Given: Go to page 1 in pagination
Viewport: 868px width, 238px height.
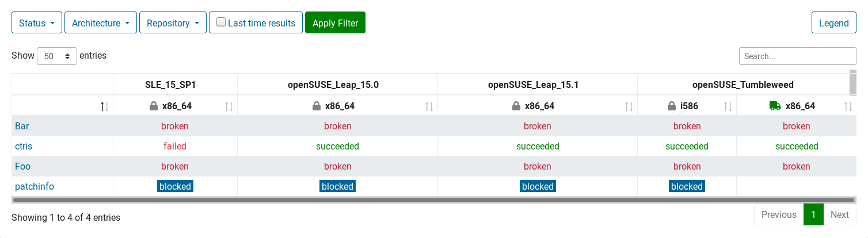Looking at the screenshot, I should [813, 214].
